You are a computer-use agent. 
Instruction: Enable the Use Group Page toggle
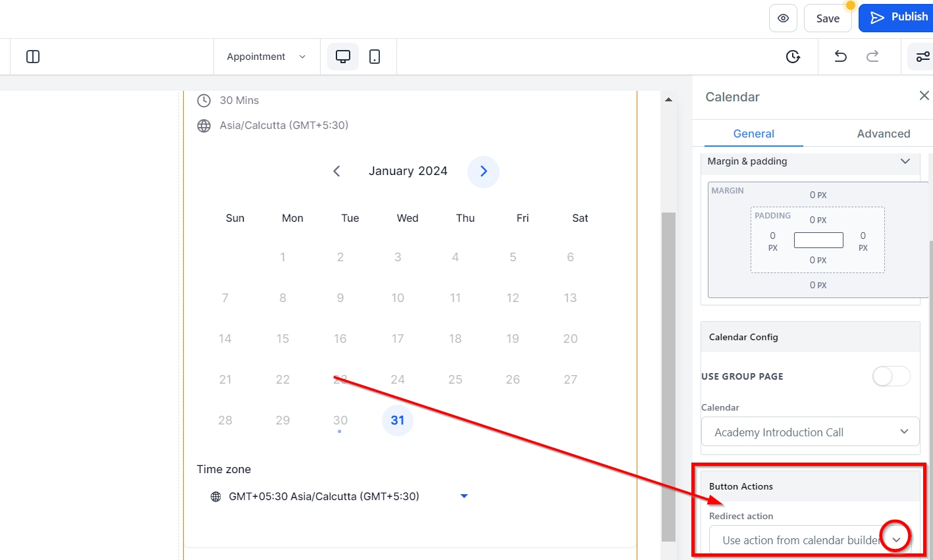[x=891, y=376]
